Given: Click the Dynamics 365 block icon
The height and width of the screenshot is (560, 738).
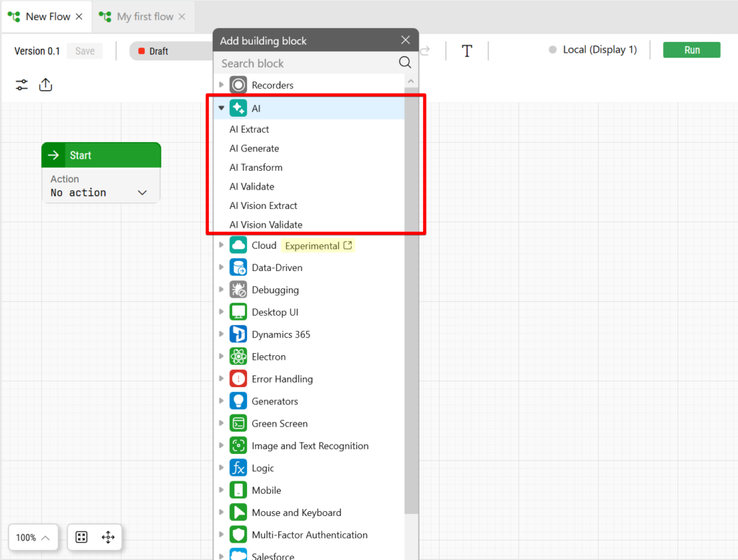Looking at the screenshot, I should click(238, 334).
